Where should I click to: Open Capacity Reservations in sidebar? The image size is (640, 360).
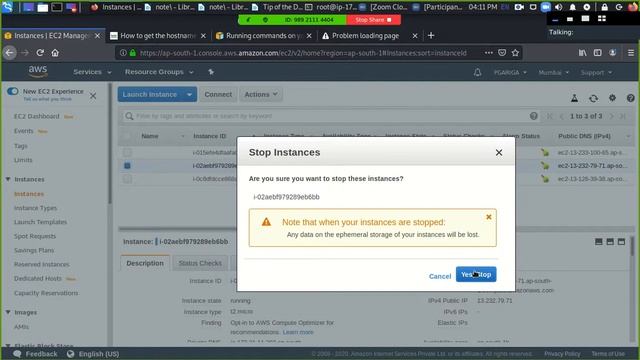coord(46,293)
